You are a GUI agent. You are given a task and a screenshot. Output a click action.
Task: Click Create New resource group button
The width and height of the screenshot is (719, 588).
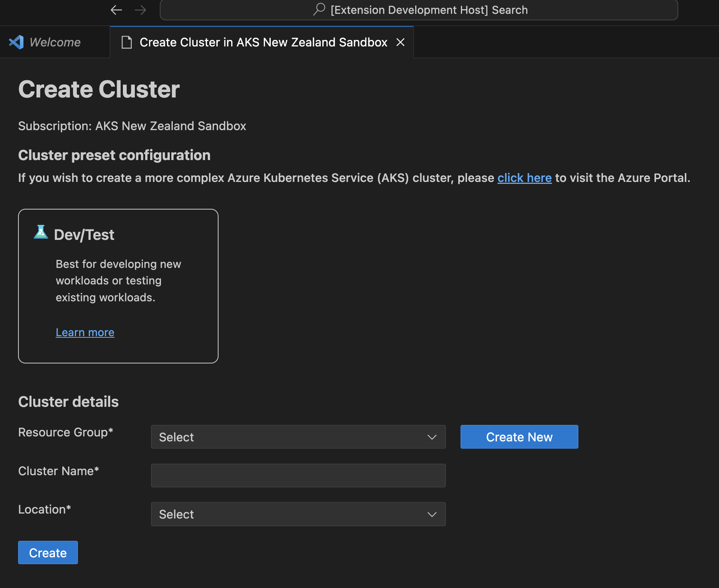pyautogui.click(x=519, y=437)
